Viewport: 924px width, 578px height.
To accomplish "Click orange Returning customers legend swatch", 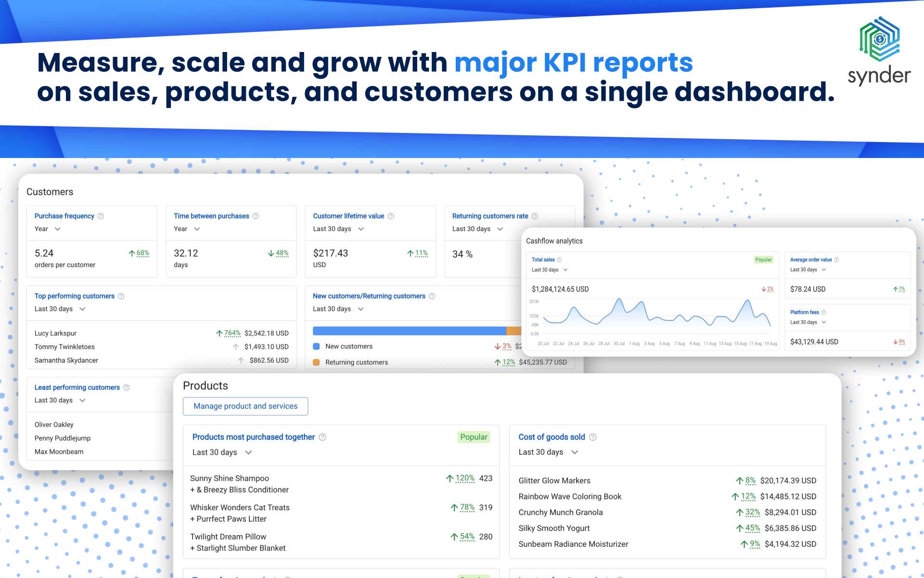I will pos(316,362).
